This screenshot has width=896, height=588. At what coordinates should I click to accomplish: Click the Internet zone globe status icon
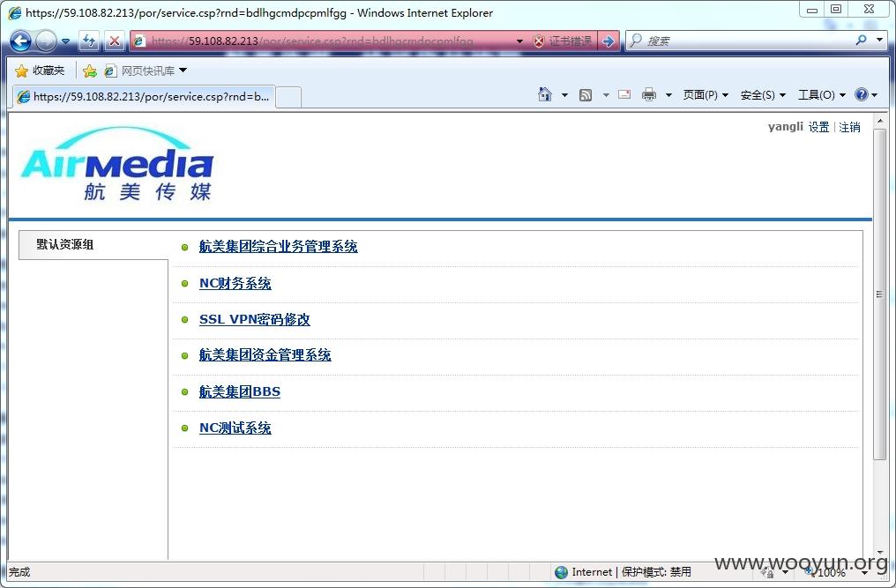pos(561,572)
